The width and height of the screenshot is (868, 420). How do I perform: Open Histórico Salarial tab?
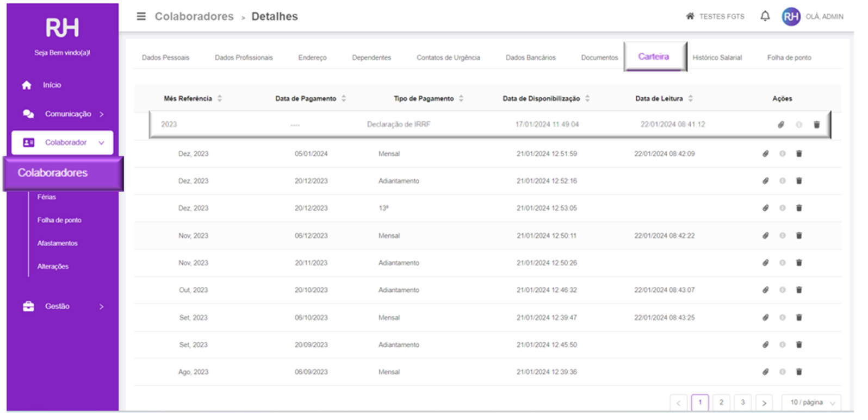[x=717, y=58]
